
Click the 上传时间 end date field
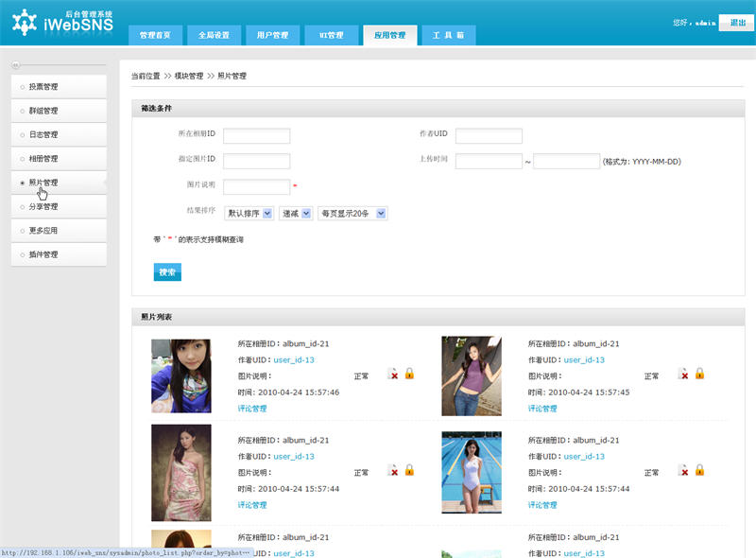pyautogui.click(x=566, y=161)
